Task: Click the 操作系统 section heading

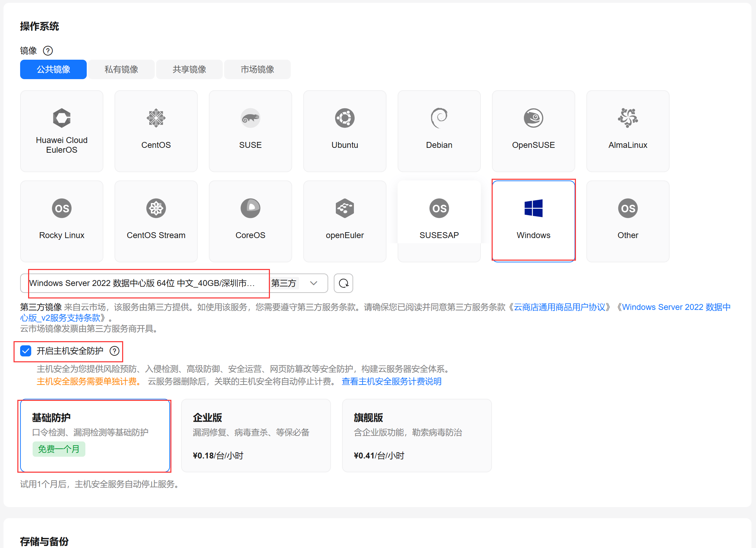Action: coord(40,26)
